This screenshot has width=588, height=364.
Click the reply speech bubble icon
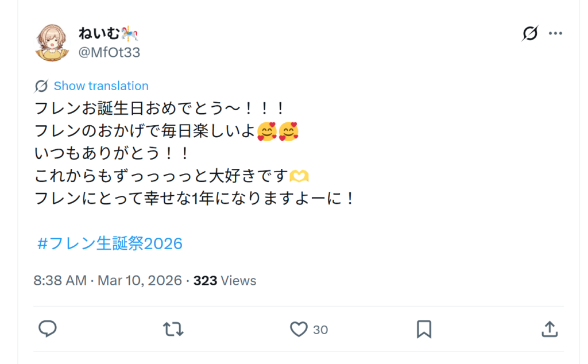pyautogui.click(x=48, y=329)
